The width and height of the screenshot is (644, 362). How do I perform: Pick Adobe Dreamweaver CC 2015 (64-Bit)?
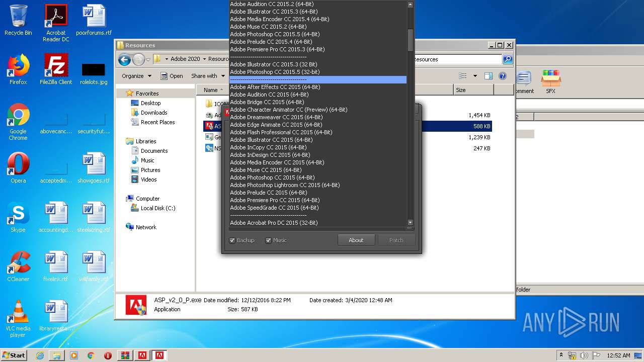click(276, 117)
